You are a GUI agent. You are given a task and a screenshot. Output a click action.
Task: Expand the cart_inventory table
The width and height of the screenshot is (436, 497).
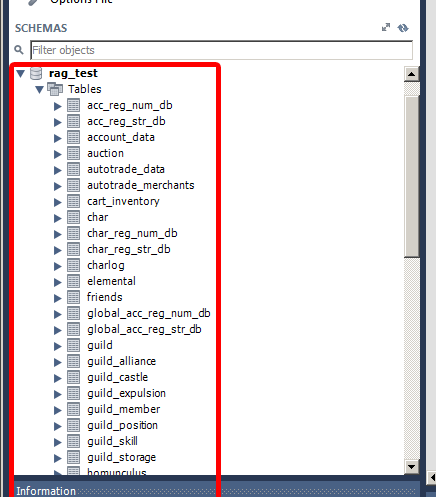point(58,202)
